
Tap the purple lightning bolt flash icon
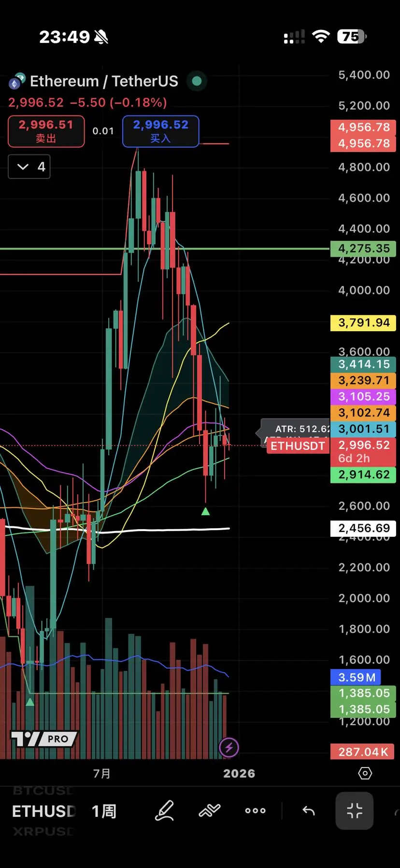click(229, 748)
